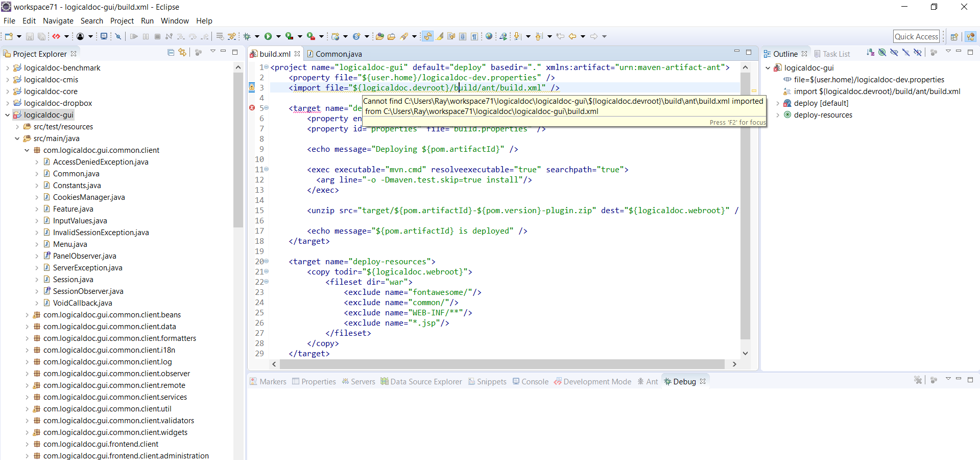Toggle Show Whitespace Characters pilcrow icon
The image size is (980, 460).
[474, 36]
